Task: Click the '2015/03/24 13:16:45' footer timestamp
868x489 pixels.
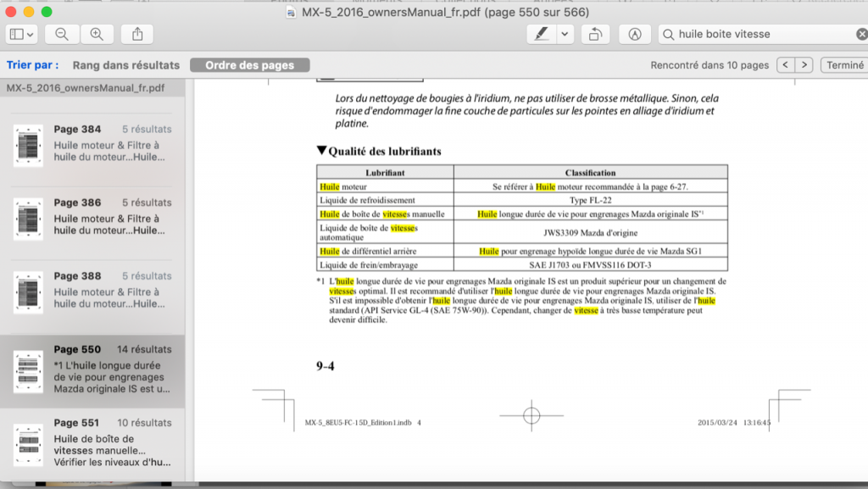Action: coord(734,423)
